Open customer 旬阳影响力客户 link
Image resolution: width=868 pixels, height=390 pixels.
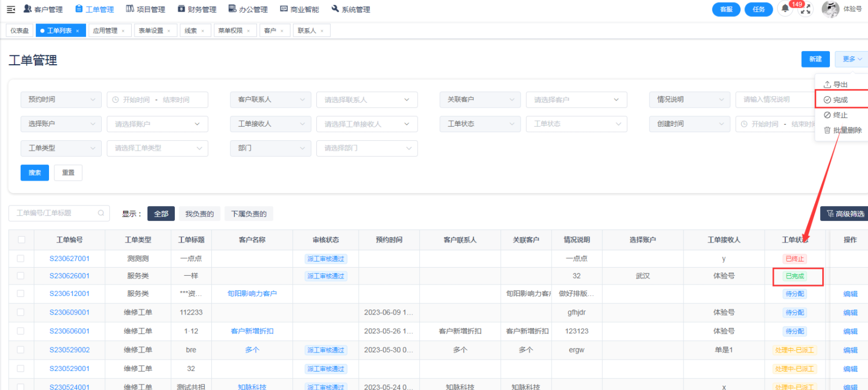tap(252, 294)
